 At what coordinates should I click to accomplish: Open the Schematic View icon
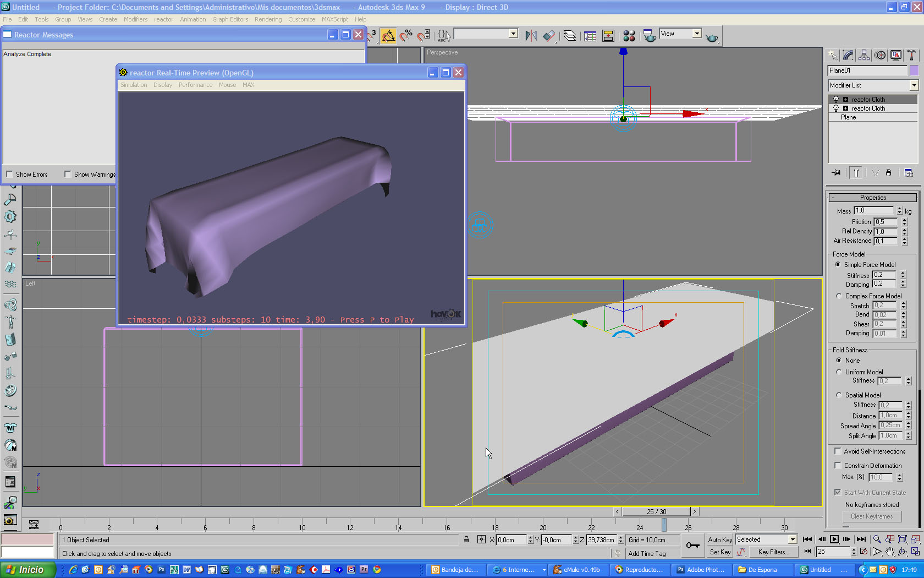pos(608,36)
